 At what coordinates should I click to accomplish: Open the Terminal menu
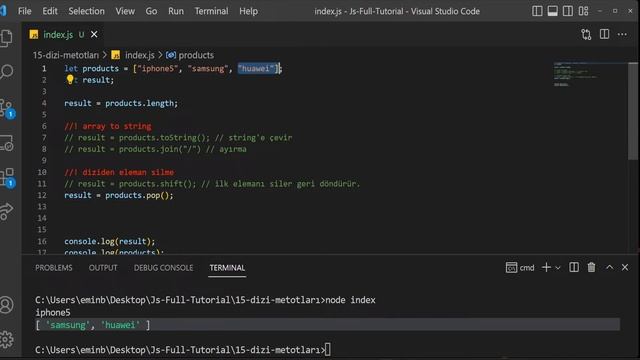point(211,11)
